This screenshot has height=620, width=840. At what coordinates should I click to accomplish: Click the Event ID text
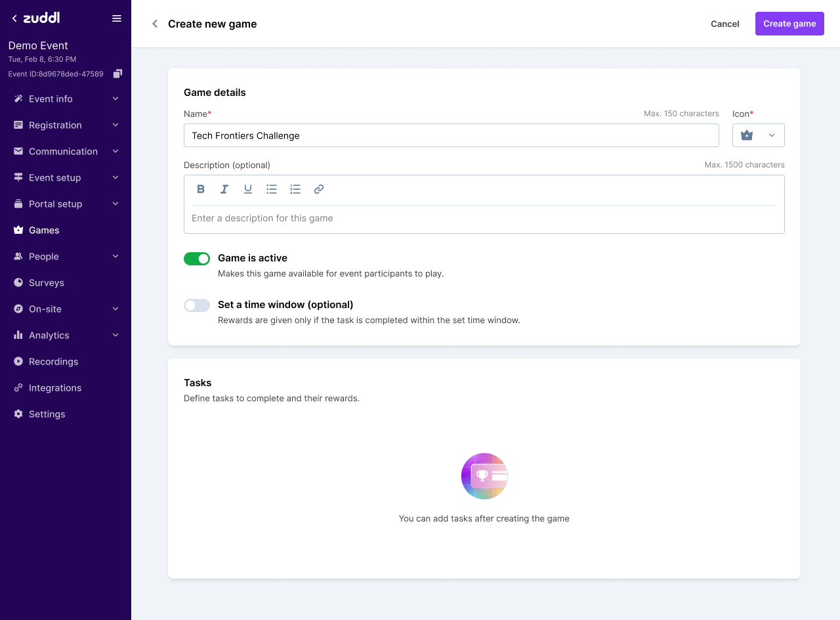click(56, 74)
